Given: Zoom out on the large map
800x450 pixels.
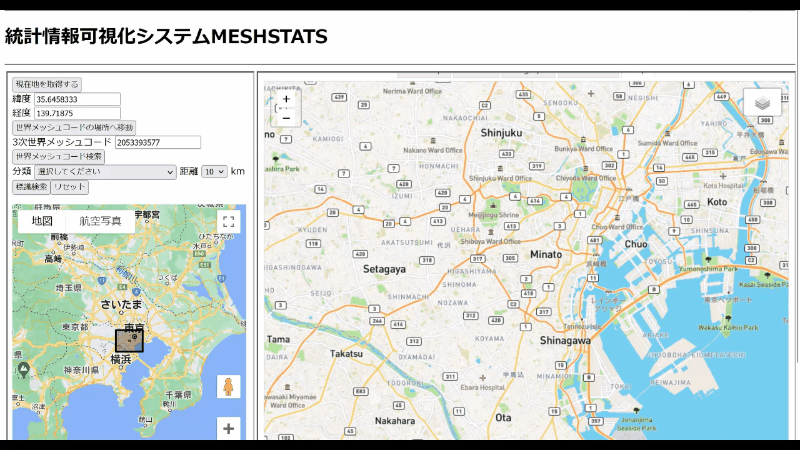Looking at the screenshot, I should coord(286,118).
